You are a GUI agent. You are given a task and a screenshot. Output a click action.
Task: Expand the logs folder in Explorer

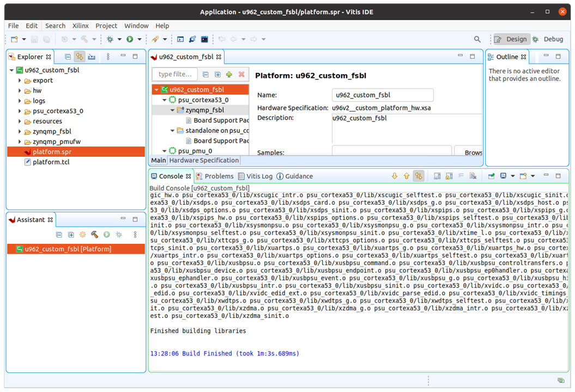click(20, 101)
